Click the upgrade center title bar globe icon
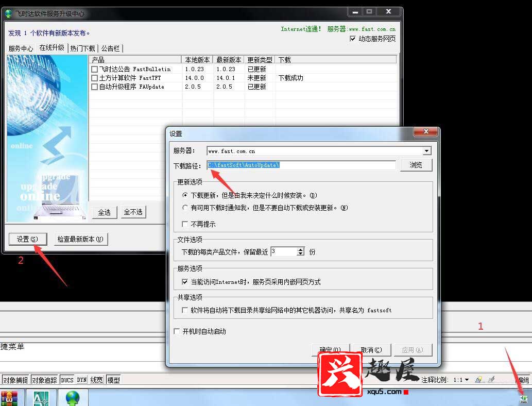Viewport: 532px width, 406px height. (x=8, y=13)
